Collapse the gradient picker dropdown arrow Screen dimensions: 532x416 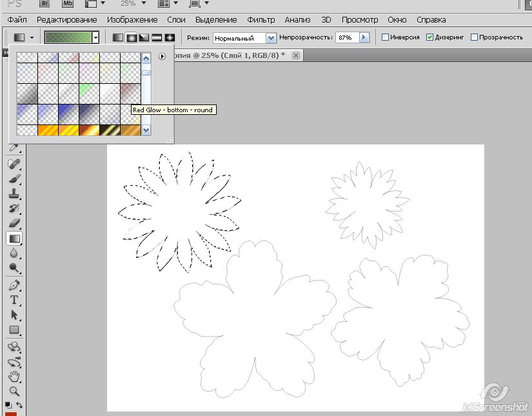pyautogui.click(x=95, y=37)
